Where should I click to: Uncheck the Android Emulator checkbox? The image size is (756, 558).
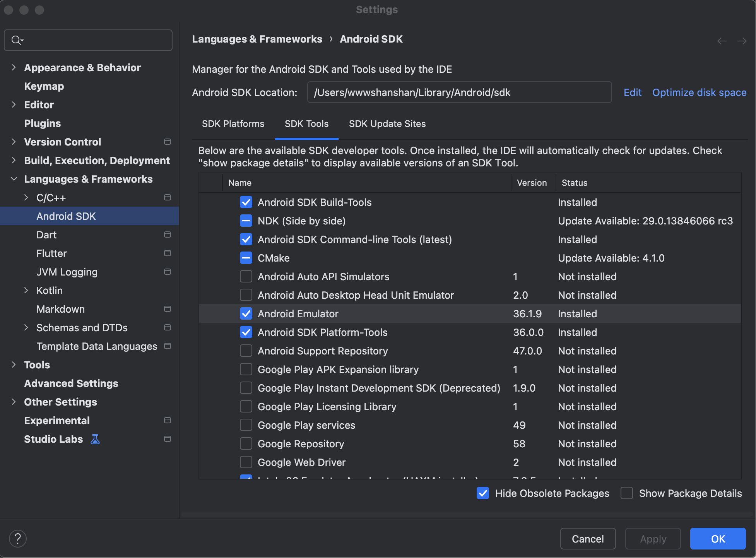pyautogui.click(x=246, y=314)
